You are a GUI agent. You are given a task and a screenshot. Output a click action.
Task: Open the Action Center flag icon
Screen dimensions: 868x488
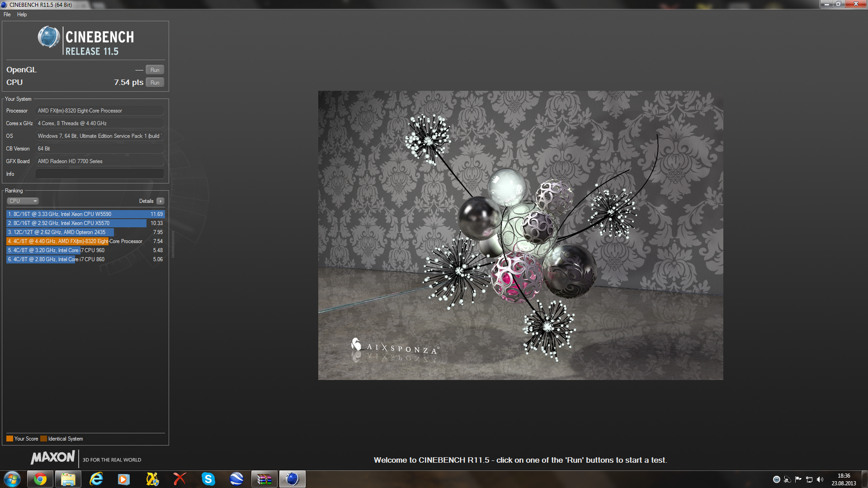point(798,479)
